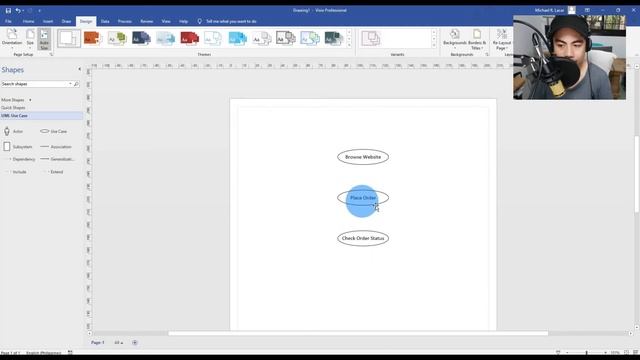Select the plain white No Theme thumbnail

[69, 39]
